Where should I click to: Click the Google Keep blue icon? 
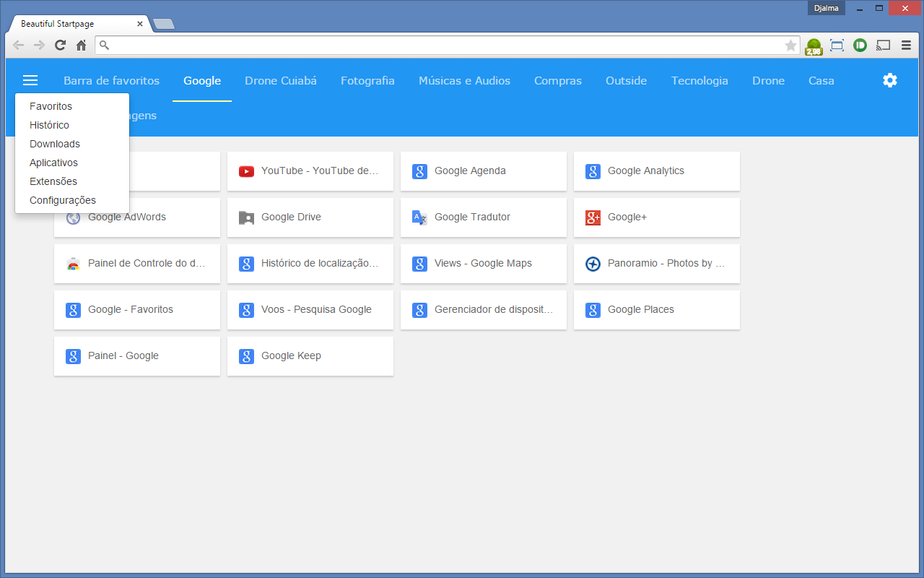pyautogui.click(x=246, y=356)
